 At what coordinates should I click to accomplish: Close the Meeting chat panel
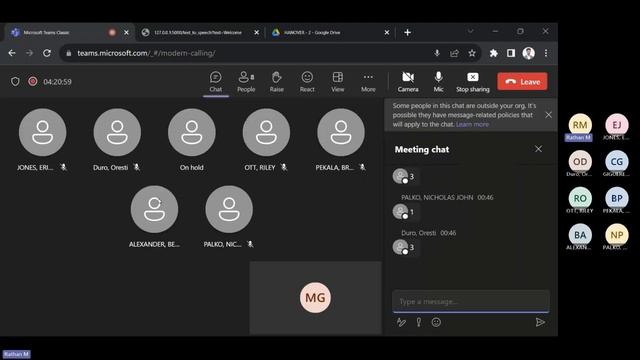pos(538,149)
